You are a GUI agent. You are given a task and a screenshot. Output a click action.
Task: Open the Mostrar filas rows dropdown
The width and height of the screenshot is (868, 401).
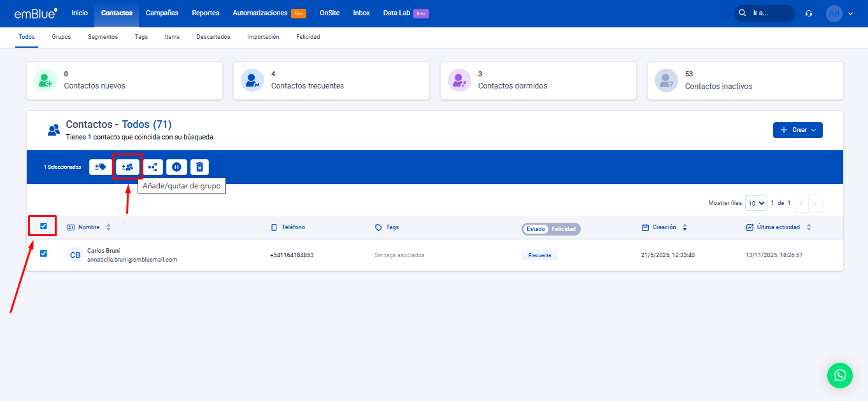point(756,203)
